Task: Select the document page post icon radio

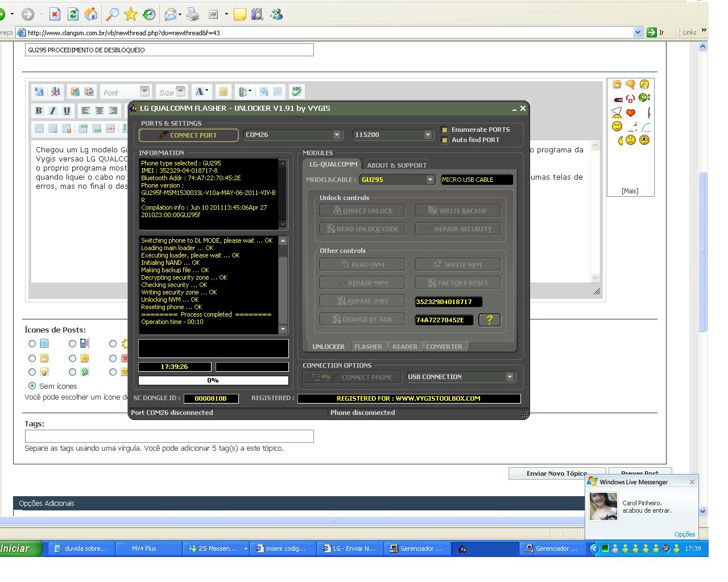Action: 32,343
